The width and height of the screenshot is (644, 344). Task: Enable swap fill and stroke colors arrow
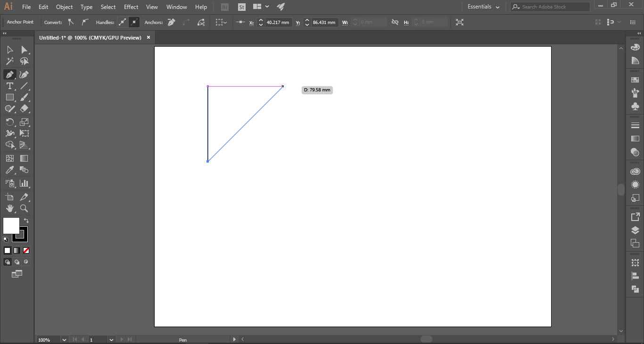pyautogui.click(x=26, y=220)
